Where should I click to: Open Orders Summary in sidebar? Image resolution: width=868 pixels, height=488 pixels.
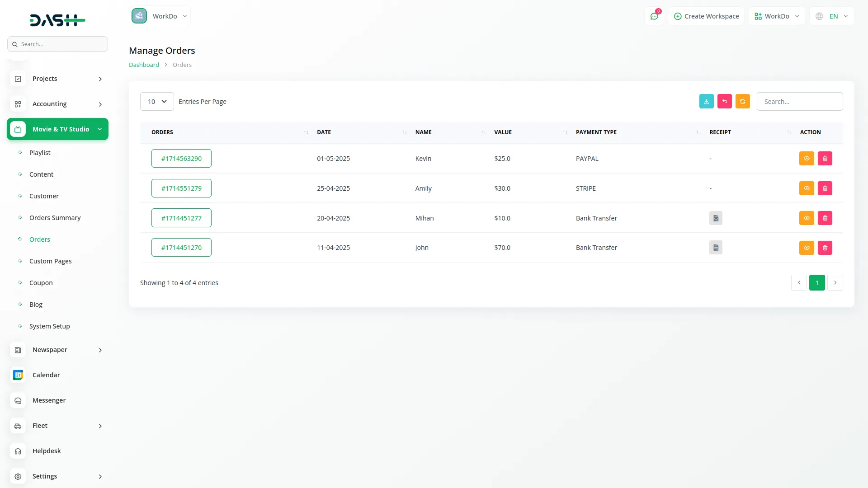coord(55,218)
